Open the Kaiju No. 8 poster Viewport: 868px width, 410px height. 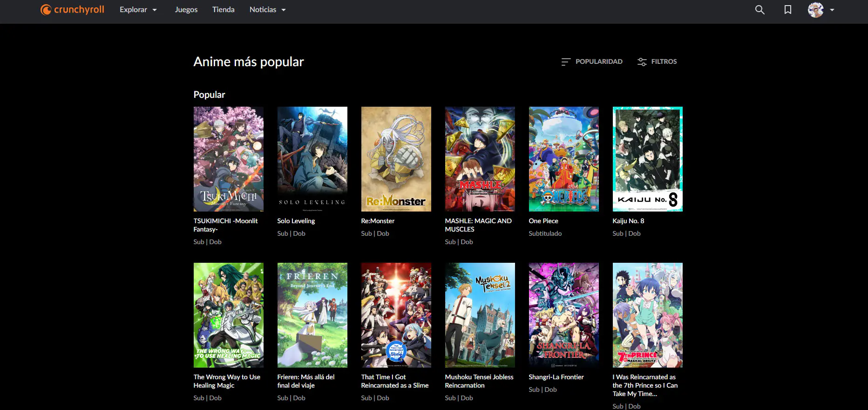(648, 159)
